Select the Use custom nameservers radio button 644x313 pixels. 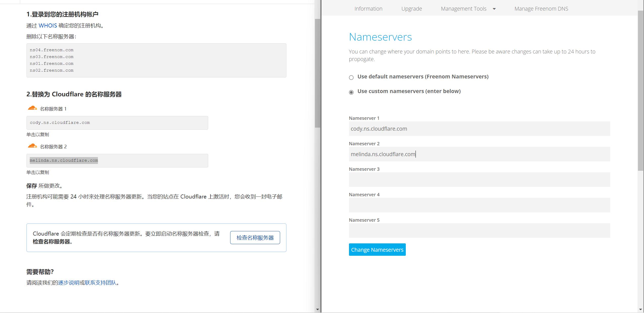tap(351, 92)
